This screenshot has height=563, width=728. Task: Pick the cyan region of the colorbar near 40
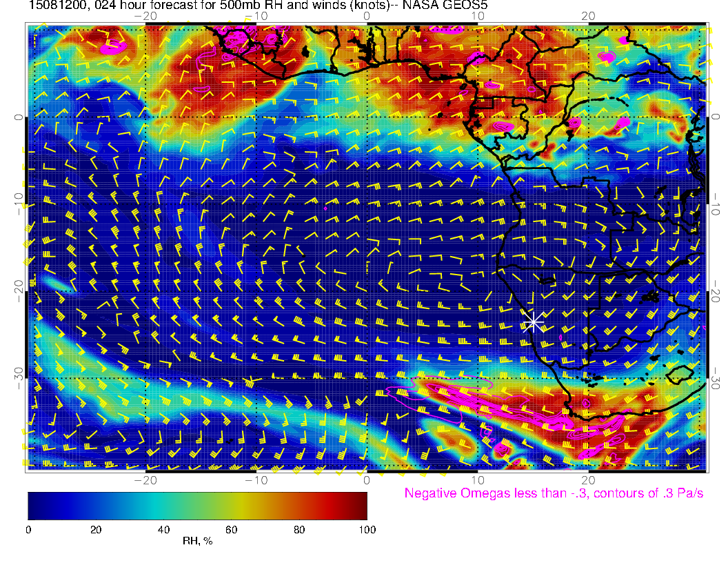(163, 505)
